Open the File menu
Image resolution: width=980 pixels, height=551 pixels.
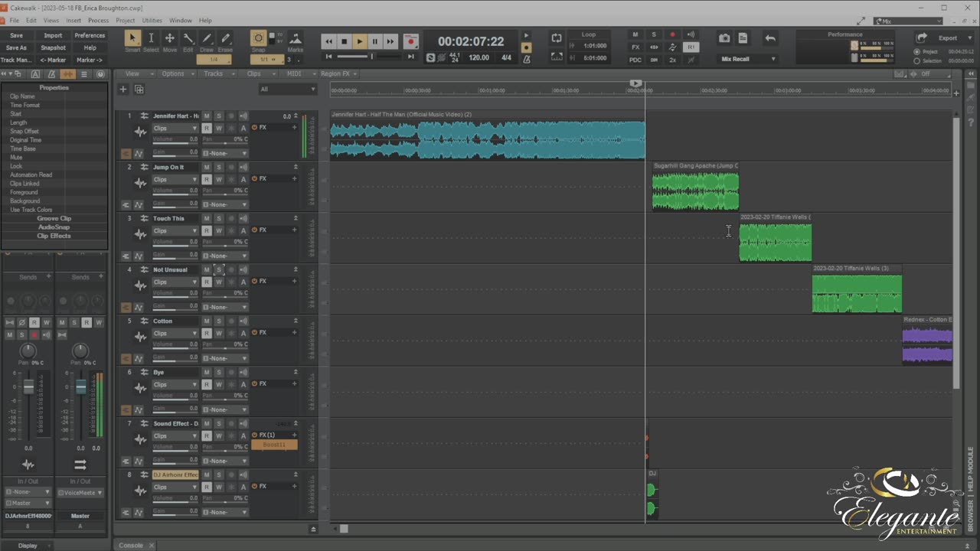click(15, 21)
